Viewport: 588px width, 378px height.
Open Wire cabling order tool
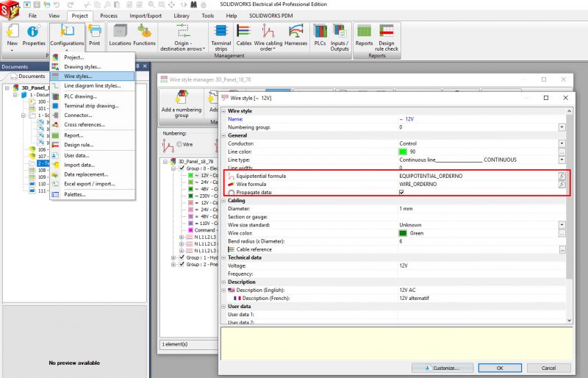point(268,38)
